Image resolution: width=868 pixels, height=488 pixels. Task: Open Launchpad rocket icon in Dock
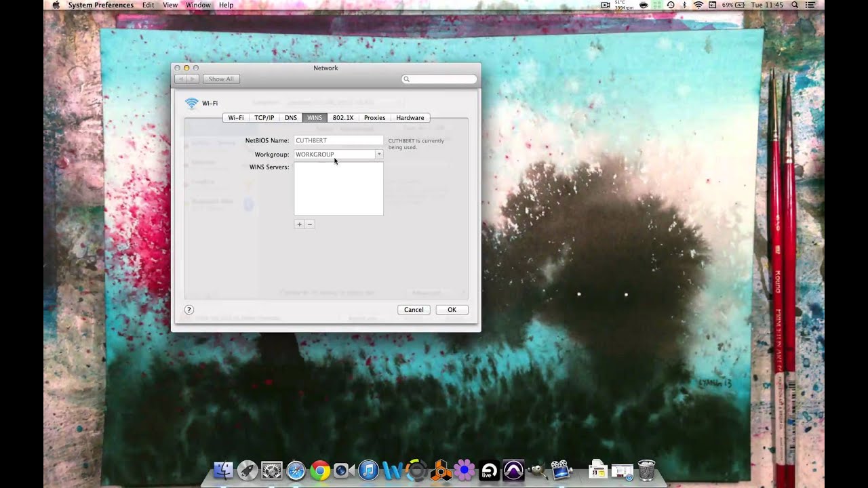point(248,470)
